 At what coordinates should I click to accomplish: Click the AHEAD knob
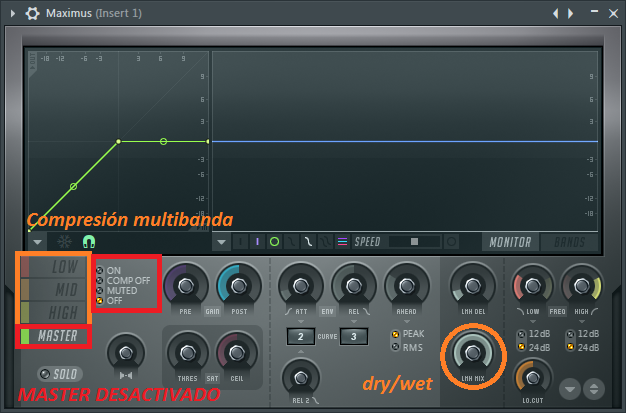pyautogui.click(x=407, y=286)
